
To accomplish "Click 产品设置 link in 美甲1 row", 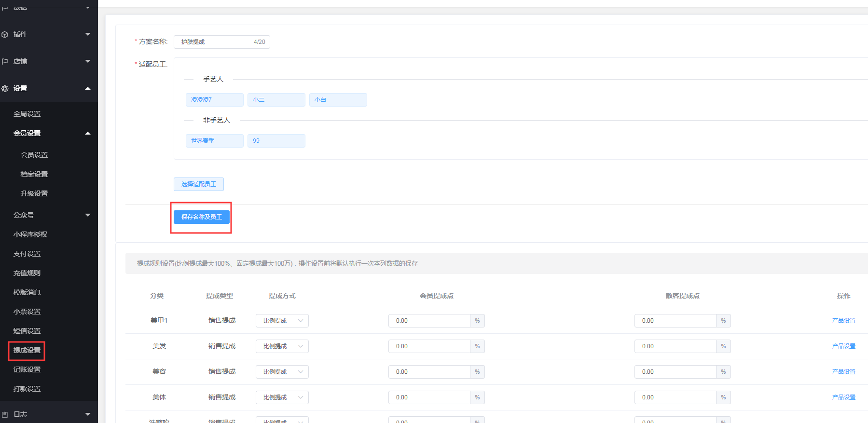I will [x=844, y=321].
